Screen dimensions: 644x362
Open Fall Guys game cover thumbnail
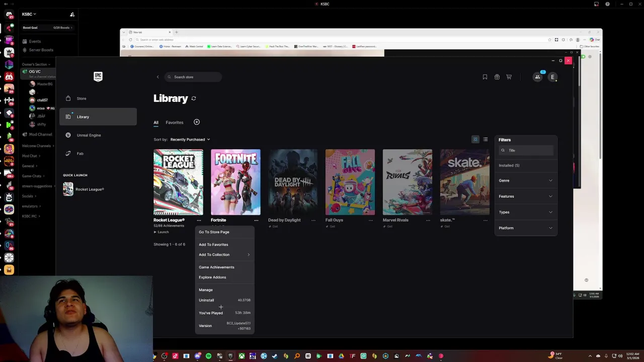(350, 182)
